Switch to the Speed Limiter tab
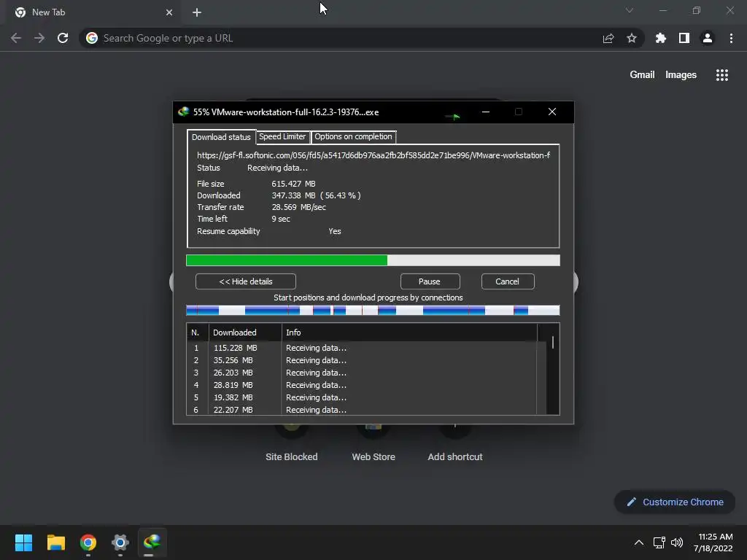Image resolution: width=747 pixels, height=560 pixels. (x=282, y=136)
